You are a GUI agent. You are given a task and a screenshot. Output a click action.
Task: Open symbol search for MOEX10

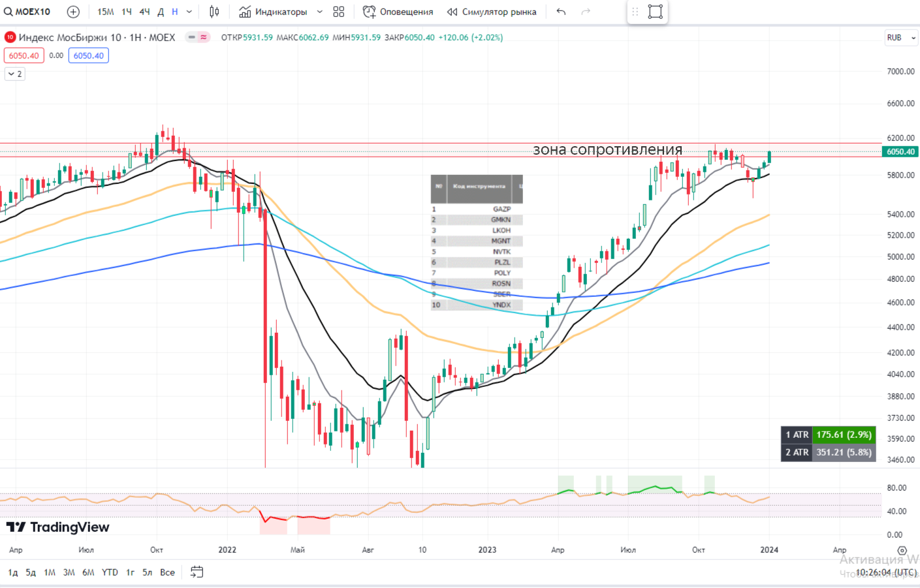27,12
